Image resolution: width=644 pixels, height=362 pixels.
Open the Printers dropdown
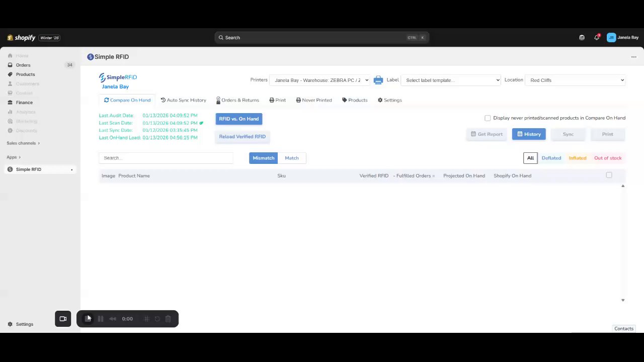319,80
